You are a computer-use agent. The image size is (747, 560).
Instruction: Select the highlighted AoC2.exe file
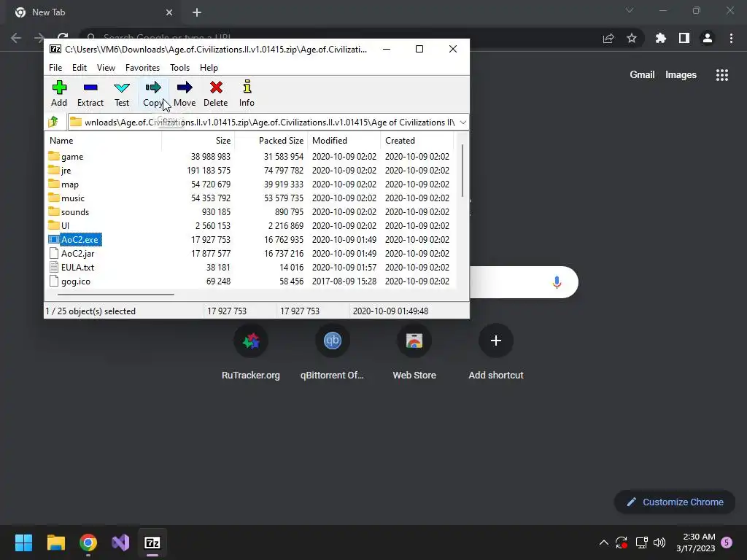tap(75, 239)
